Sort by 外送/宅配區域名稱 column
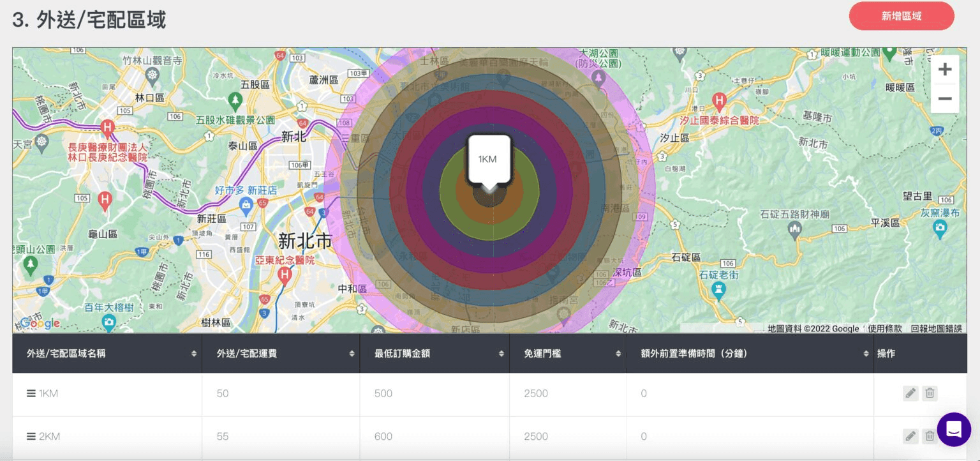Viewport: 980px width, 461px height. click(x=194, y=353)
